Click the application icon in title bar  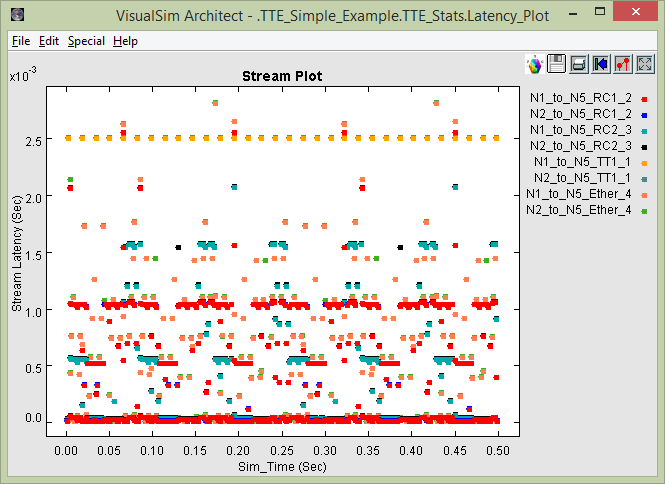(x=17, y=15)
